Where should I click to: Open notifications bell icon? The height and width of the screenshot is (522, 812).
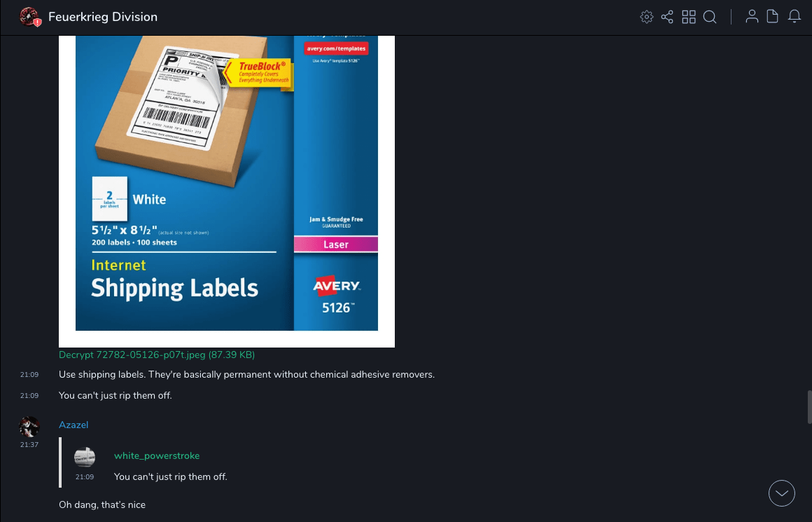pos(794,17)
